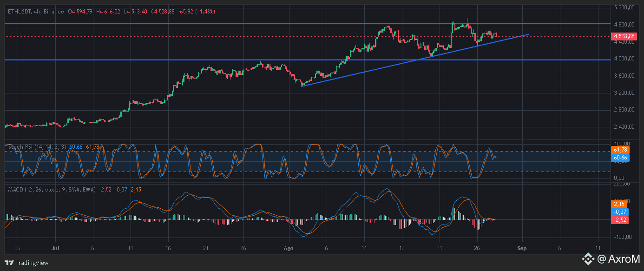The height and width of the screenshot is (271, 644).
Task: Click the Ago label on time axis
Action: click(x=289, y=248)
